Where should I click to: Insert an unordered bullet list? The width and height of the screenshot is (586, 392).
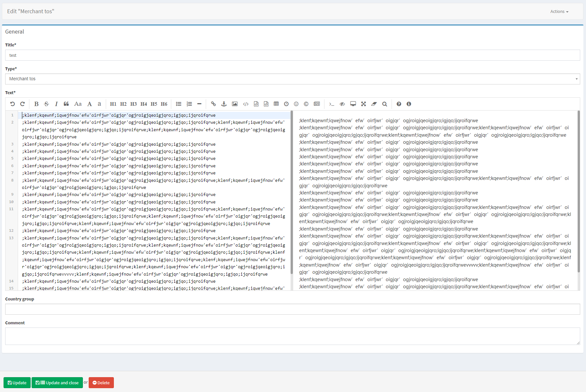(x=179, y=104)
